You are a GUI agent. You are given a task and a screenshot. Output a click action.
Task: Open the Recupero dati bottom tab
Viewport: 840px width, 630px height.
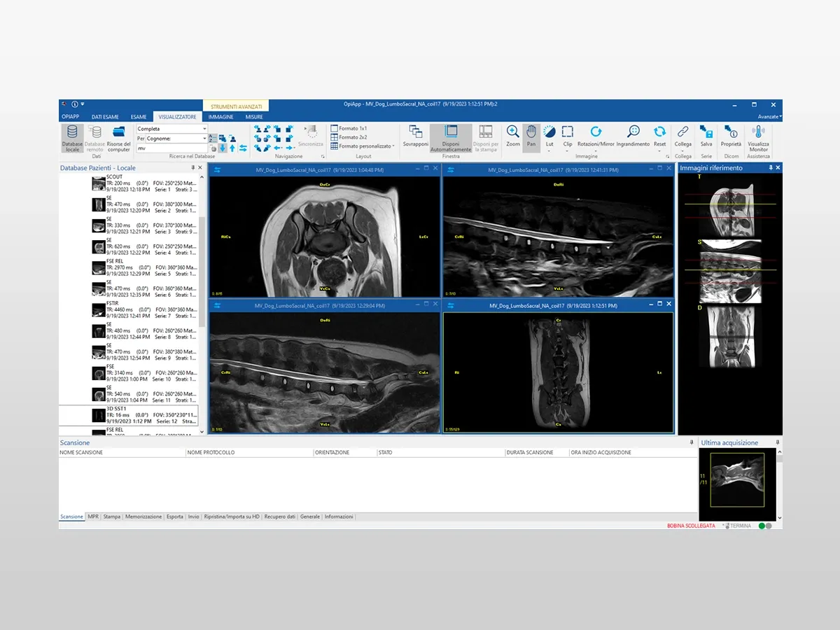[x=280, y=517]
